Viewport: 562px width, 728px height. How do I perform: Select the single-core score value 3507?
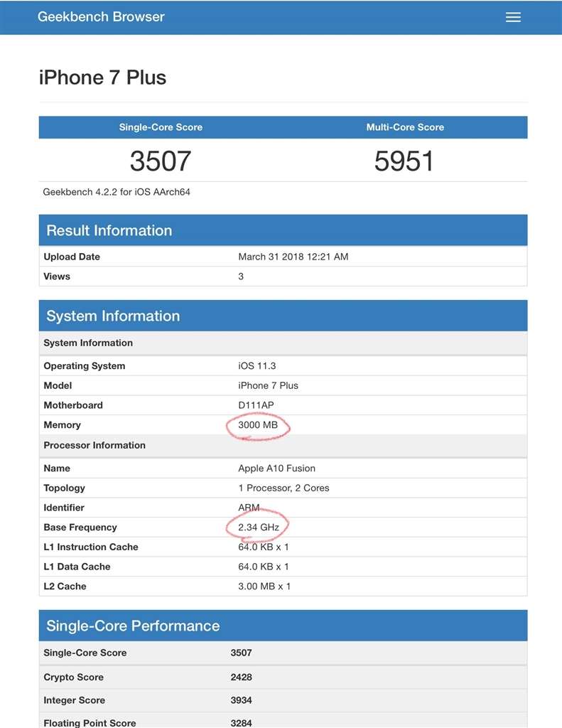click(x=160, y=161)
